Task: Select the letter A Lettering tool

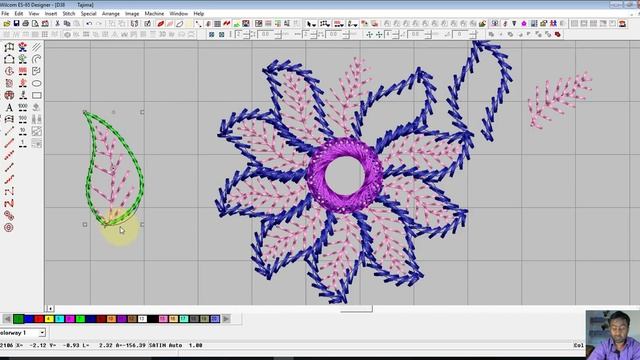Action: [x=9, y=107]
